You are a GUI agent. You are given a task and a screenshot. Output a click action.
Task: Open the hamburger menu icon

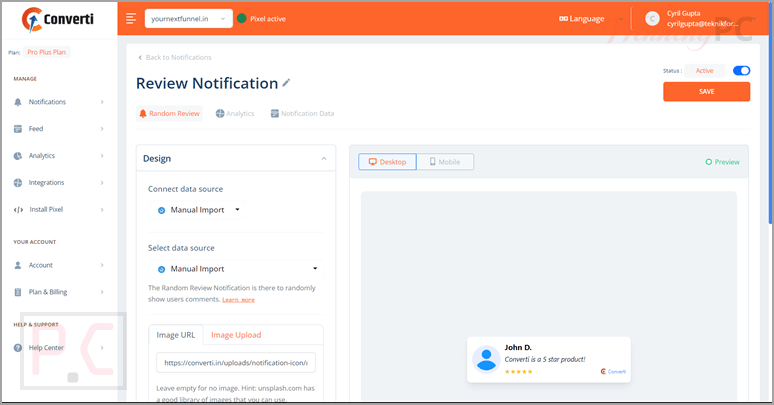130,19
